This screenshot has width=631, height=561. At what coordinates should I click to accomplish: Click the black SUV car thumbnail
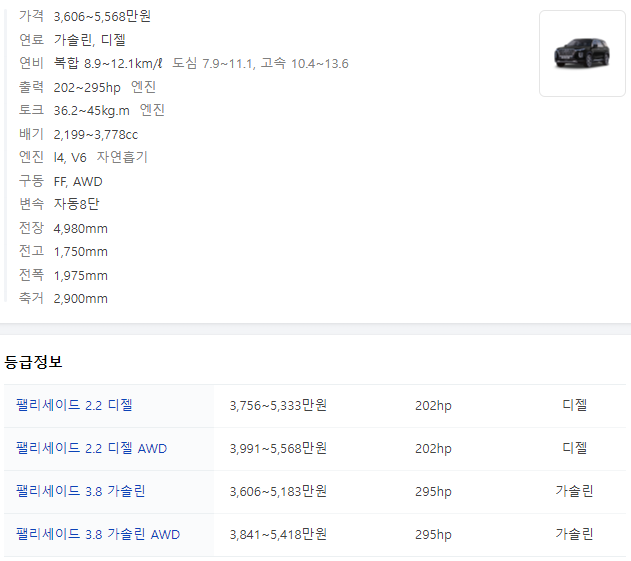[582, 53]
